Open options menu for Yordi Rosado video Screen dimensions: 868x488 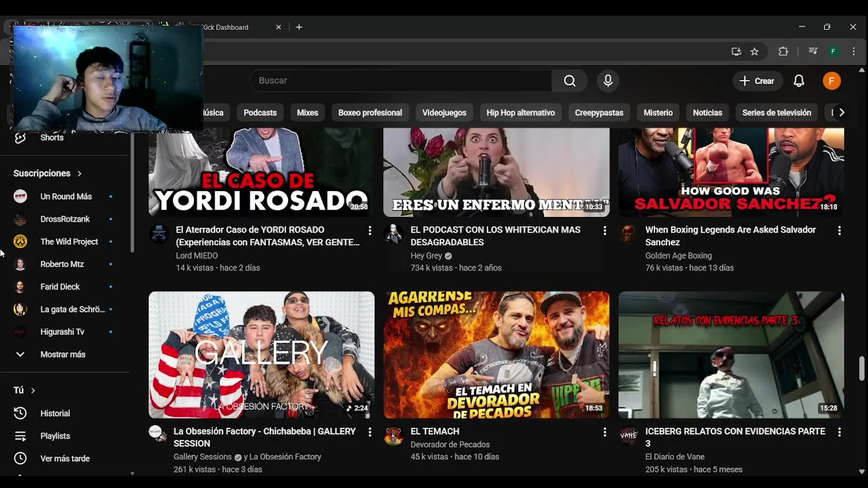[370, 230]
